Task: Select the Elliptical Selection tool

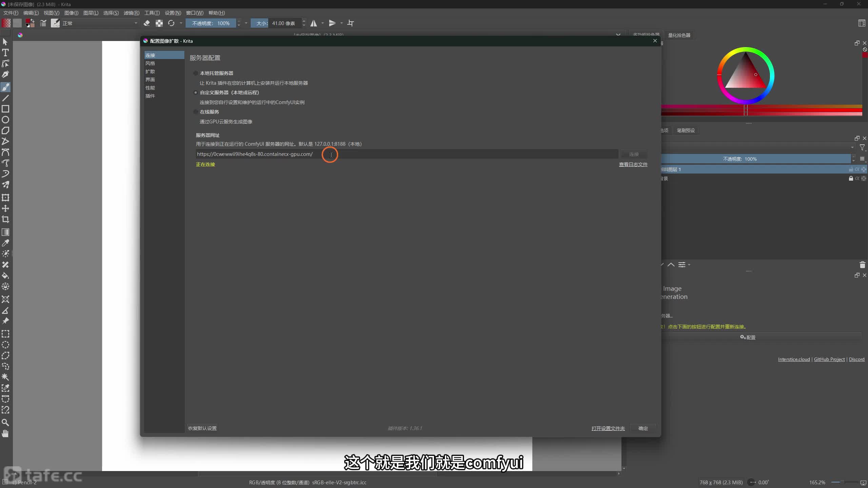Action: (x=5, y=345)
